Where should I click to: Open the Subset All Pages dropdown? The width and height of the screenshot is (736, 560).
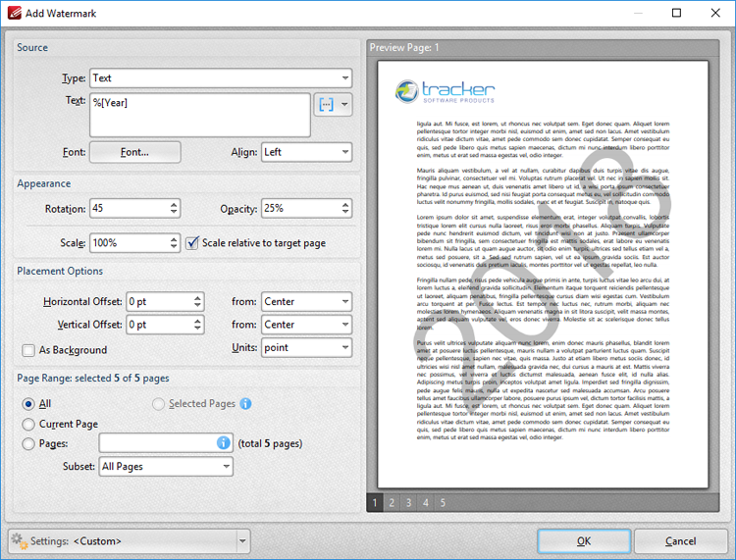[x=166, y=467]
